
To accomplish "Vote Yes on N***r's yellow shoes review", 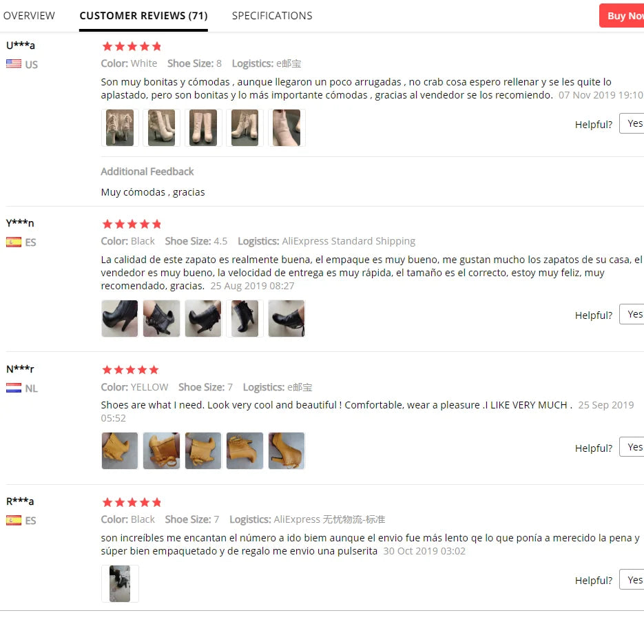I will point(632,447).
